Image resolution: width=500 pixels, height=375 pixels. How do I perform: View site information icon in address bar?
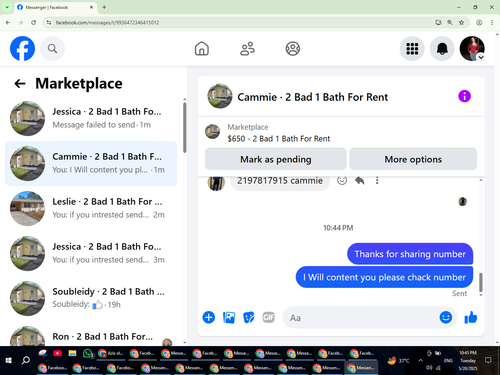(49, 22)
